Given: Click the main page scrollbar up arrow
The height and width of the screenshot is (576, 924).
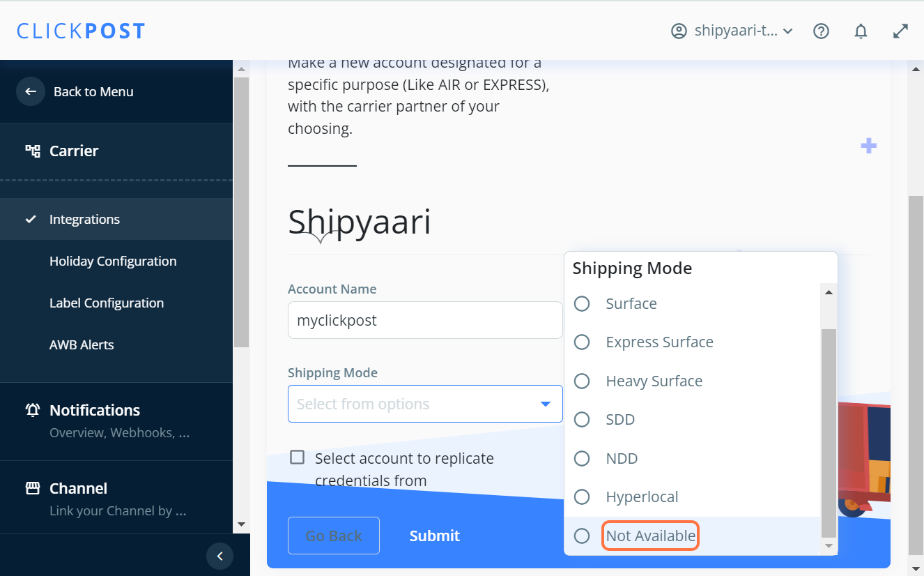Looking at the screenshot, I should (x=916, y=69).
